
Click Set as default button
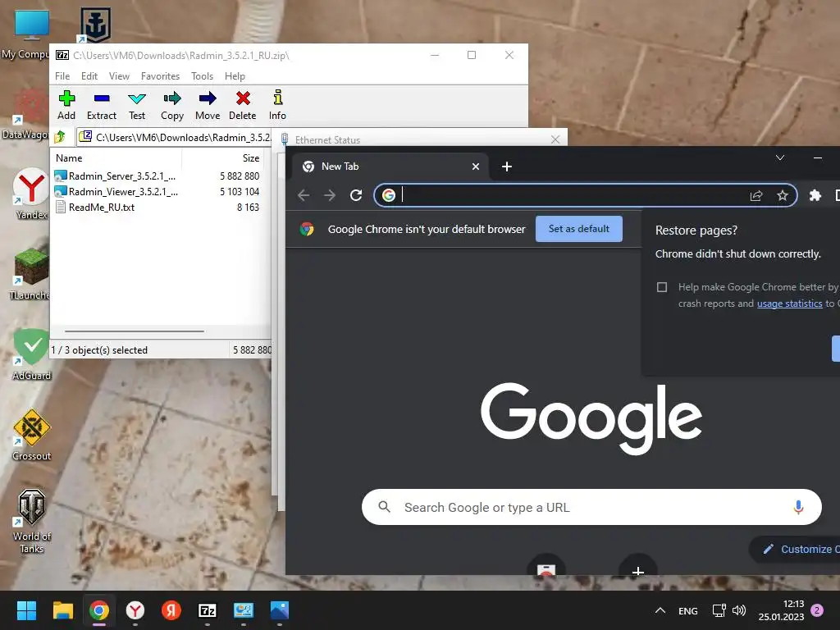578,229
